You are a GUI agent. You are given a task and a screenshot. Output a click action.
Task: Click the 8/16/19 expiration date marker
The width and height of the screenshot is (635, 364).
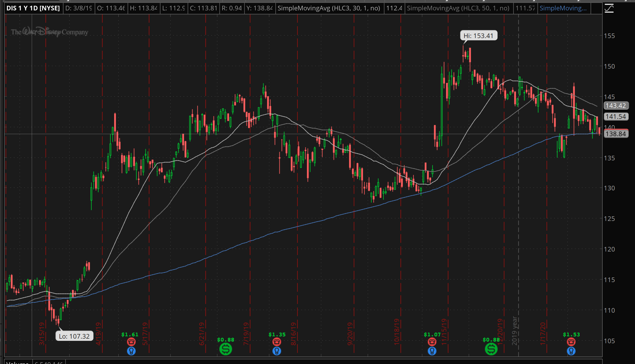(x=294, y=334)
